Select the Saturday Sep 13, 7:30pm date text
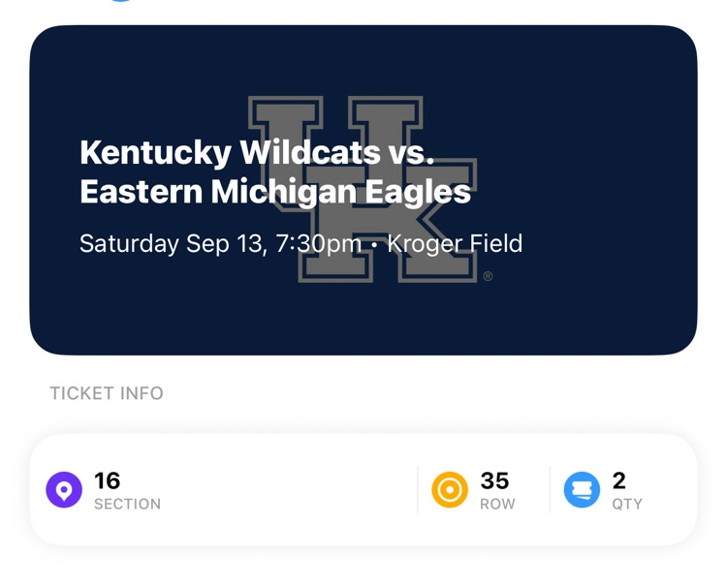Screen dimensions: 727x588 point(220,243)
